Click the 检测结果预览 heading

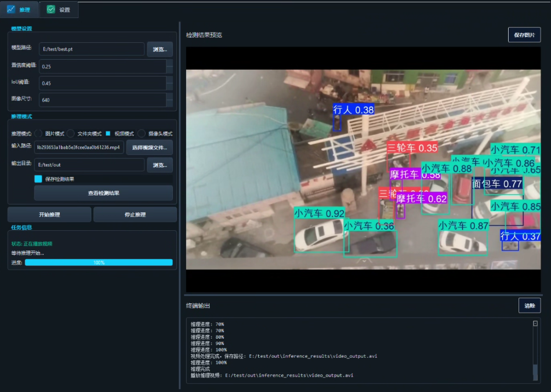tap(204, 35)
